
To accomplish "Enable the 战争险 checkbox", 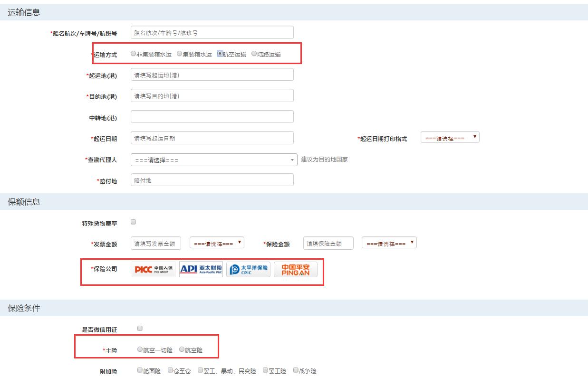I will click(x=296, y=370).
